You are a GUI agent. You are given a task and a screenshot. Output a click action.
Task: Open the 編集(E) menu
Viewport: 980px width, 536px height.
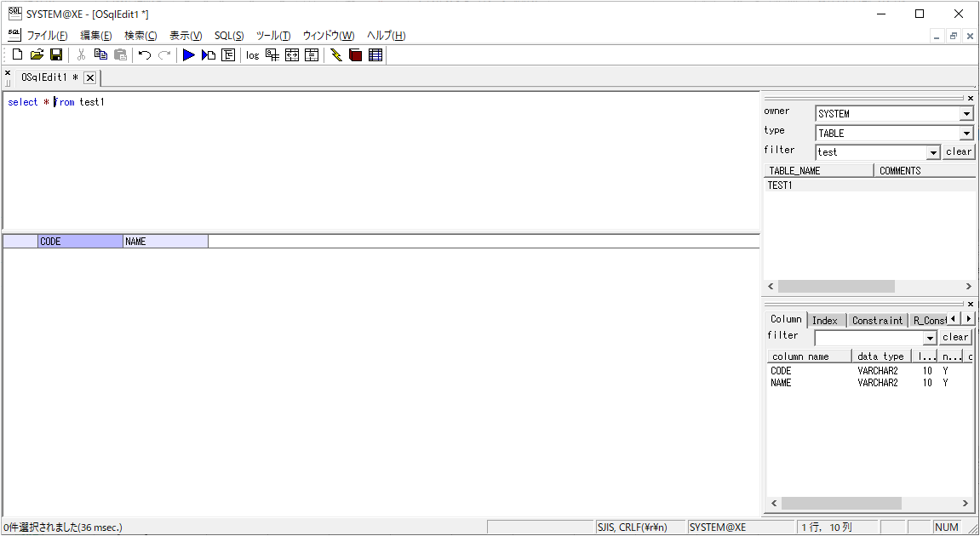95,36
